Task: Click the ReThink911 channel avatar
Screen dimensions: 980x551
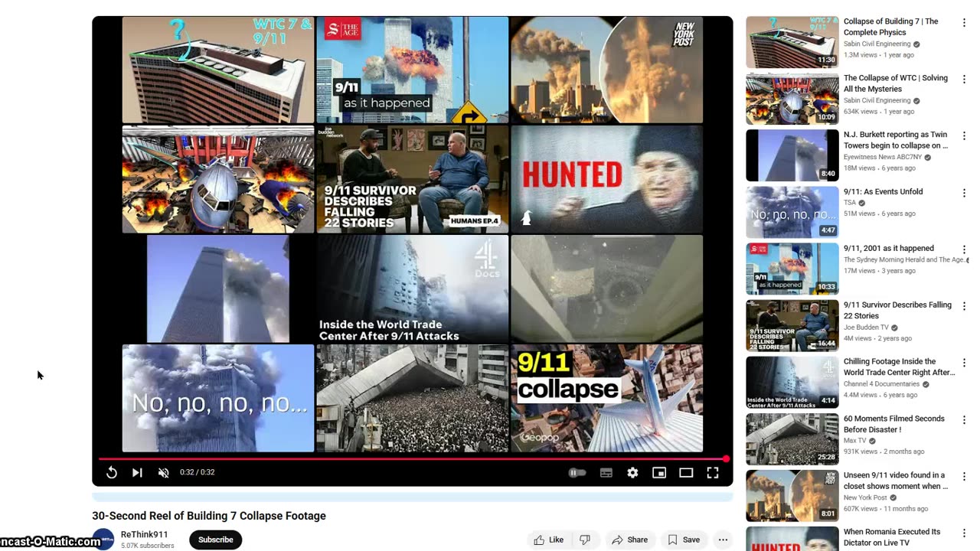Action: [x=103, y=540]
